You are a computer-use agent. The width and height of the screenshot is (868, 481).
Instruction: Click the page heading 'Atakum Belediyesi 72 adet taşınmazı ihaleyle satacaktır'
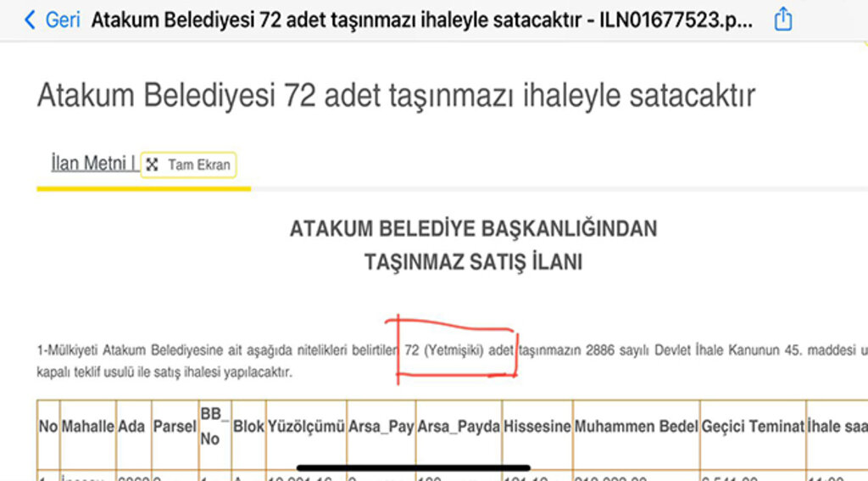point(396,95)
